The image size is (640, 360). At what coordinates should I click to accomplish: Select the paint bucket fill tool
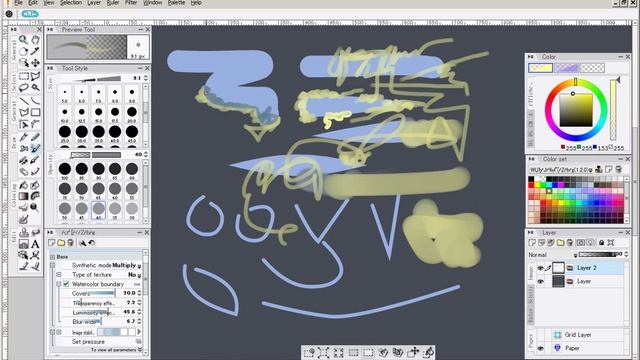(x=24, y=185)
